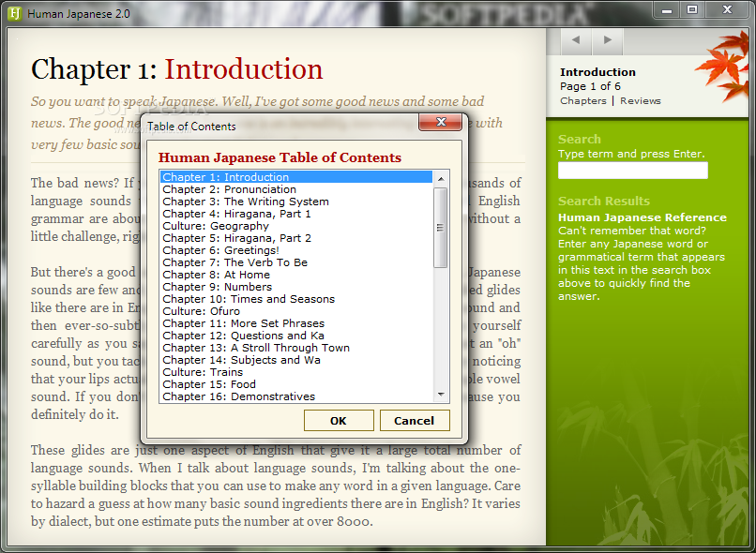Click the Human Japanese app icon in title bar
This screenshot has width=756, height=553.
point(15,13)
